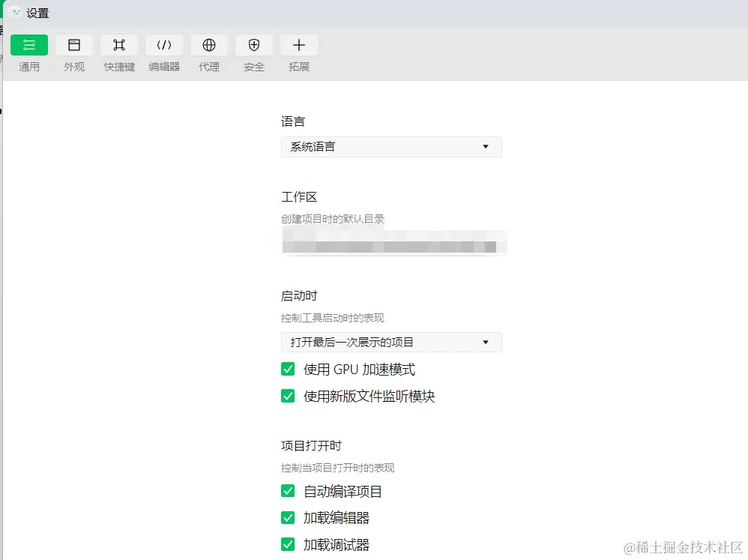Open the 拓展 extensions plus icon
The width and height of the screenshot is (748, 560).
[299, 45]
